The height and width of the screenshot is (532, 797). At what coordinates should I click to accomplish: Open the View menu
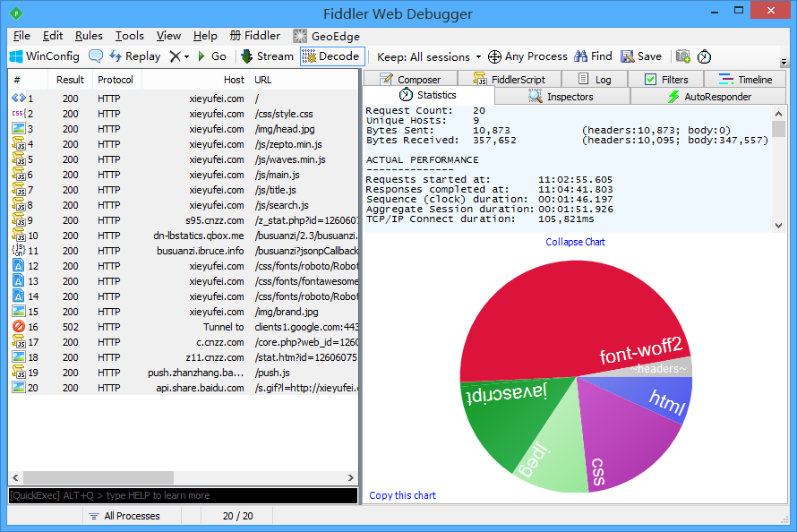click(x=168, y=36)
